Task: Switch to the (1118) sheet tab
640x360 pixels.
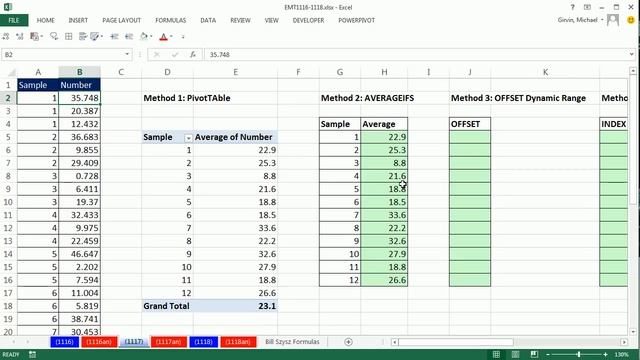Action: point(203,342)
